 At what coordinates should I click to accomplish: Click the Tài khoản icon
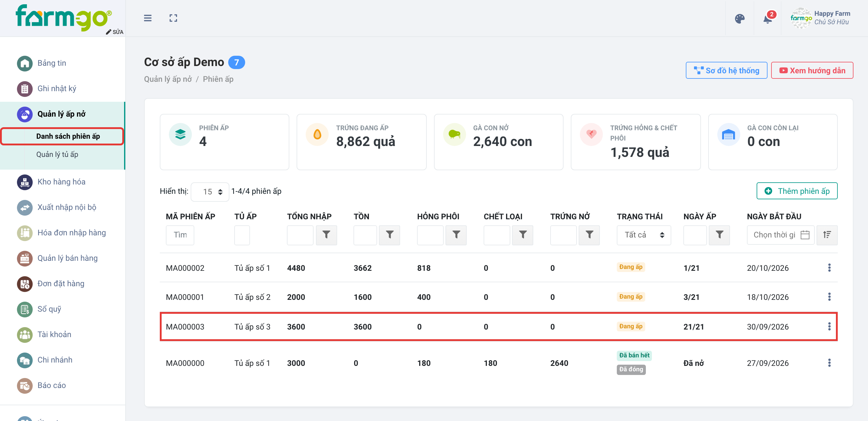point(25,335)
